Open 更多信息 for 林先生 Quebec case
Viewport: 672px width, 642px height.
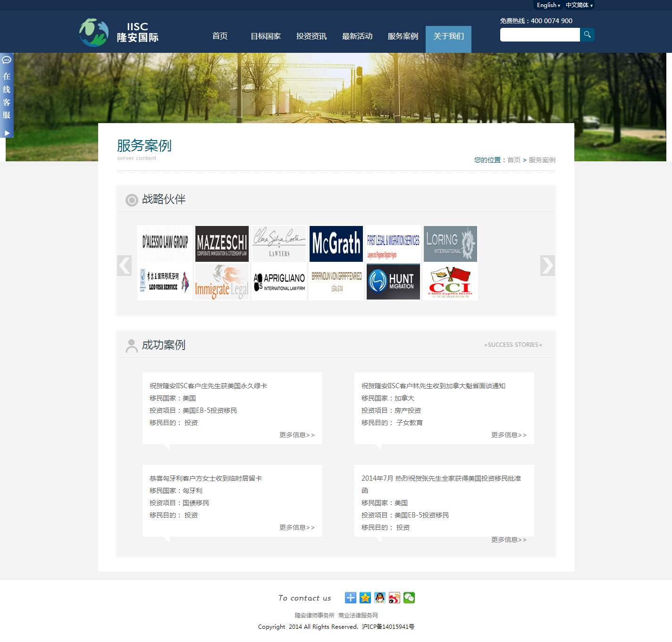click(x=509, y=435)
